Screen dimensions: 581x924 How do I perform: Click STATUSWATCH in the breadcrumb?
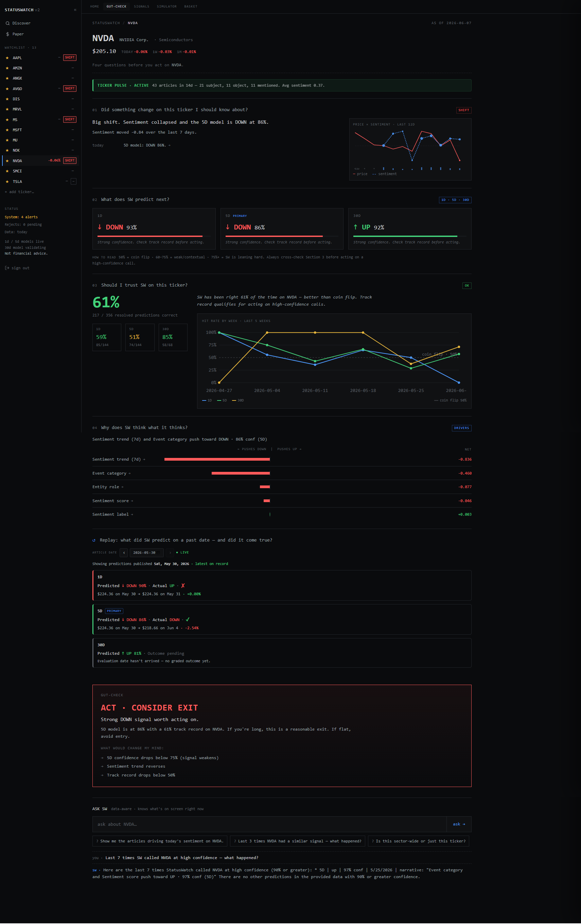[106, 23]
